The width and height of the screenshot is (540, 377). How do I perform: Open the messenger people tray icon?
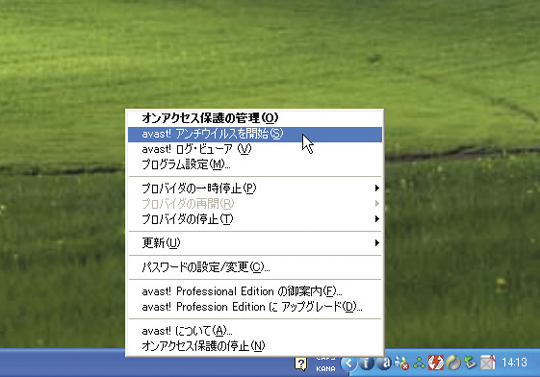tap(402, 363)
